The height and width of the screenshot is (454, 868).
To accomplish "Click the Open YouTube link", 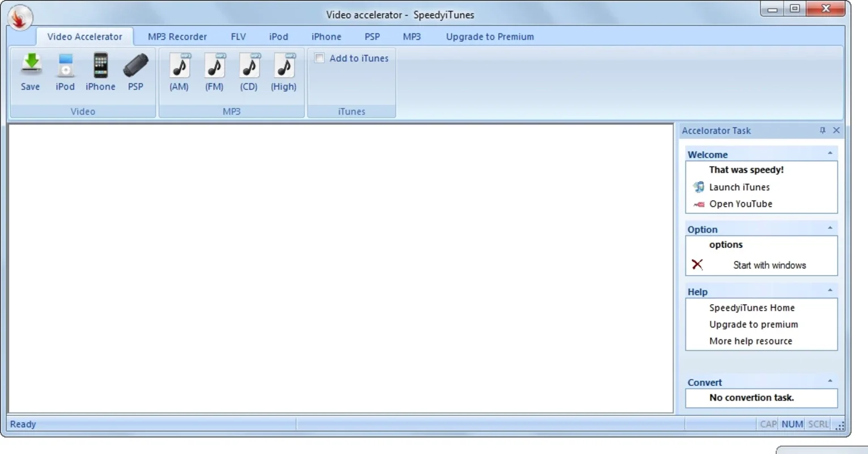I will click(740, 204).
